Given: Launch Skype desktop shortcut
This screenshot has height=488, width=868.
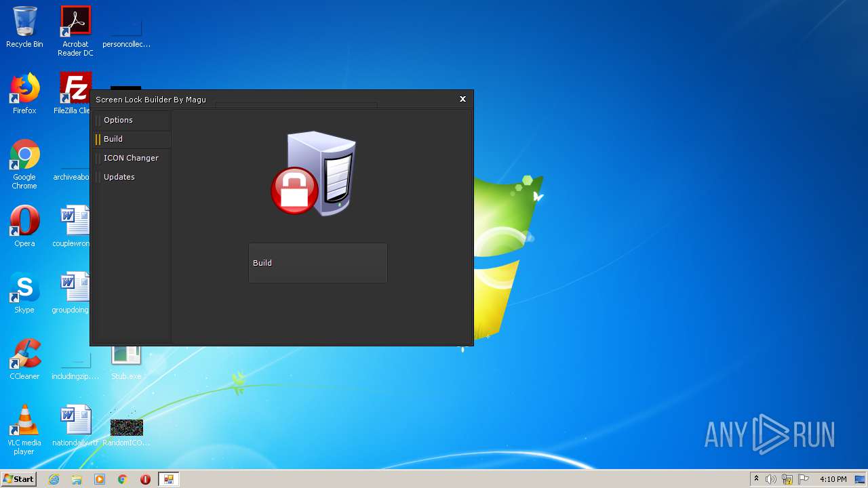Looking at the screenshot, I should (24, 293).
